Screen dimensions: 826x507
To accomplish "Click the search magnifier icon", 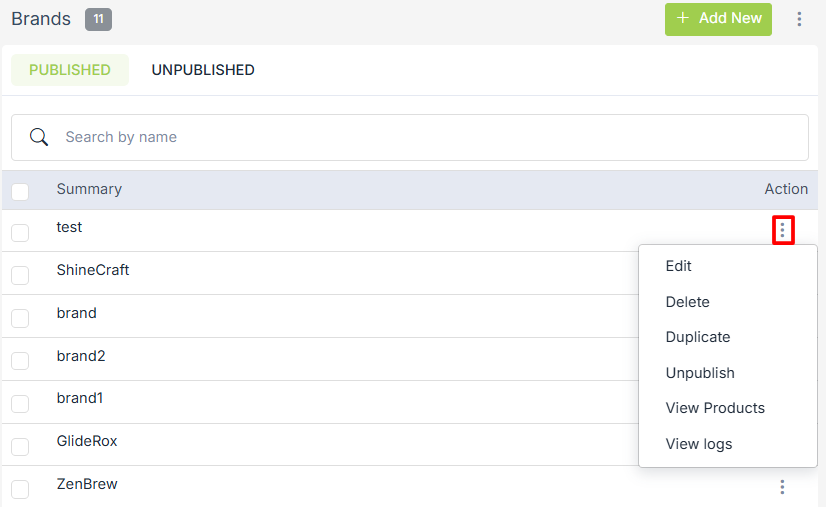I will click(x=40, y=137).
